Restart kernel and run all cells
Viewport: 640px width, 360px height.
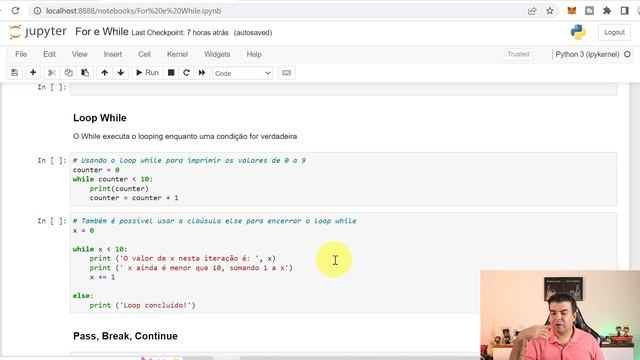(202, 73)
